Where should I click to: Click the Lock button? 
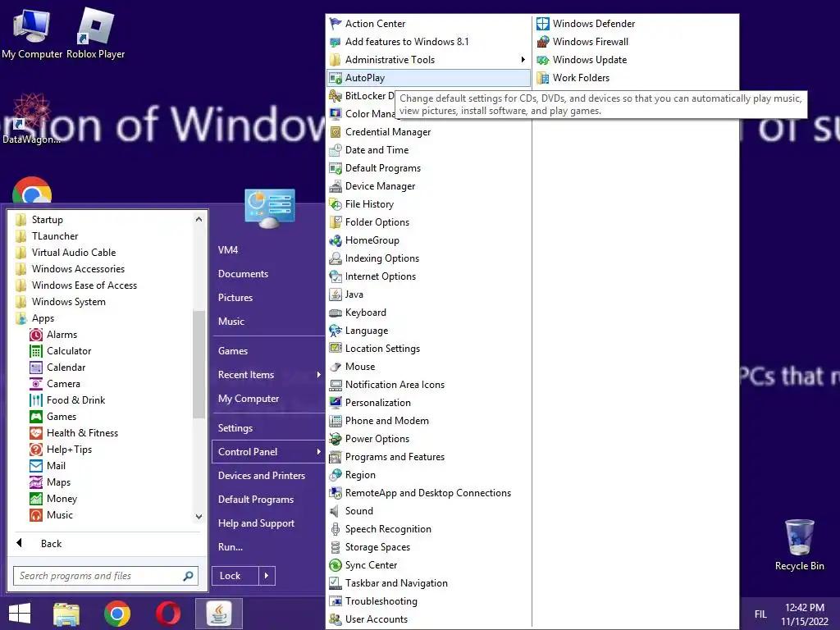235,576
